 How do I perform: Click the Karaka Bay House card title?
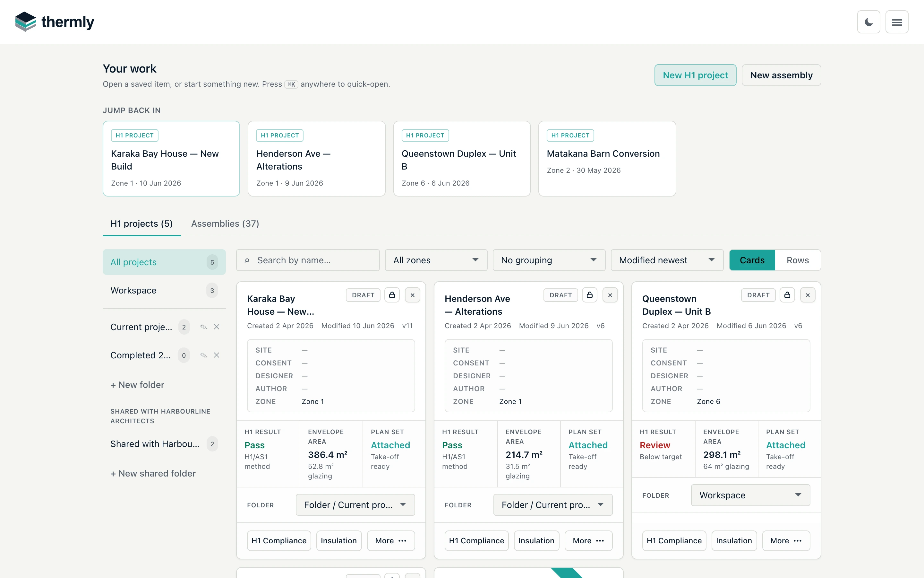[281, 305]
